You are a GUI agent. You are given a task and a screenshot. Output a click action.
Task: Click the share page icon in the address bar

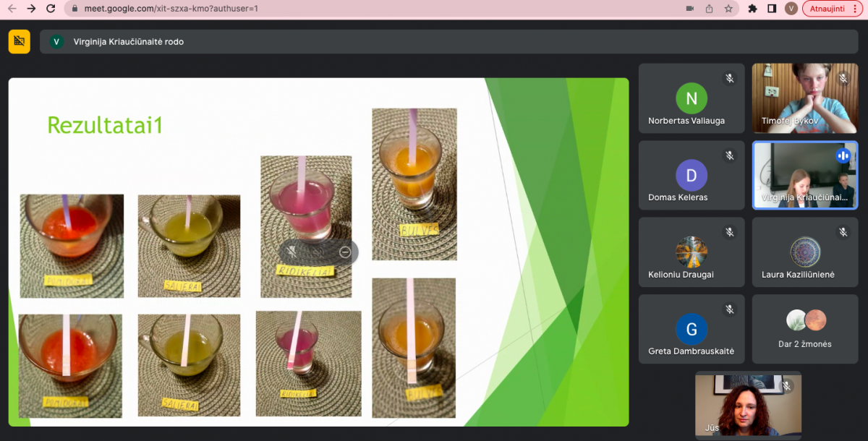tap(709, 9)
